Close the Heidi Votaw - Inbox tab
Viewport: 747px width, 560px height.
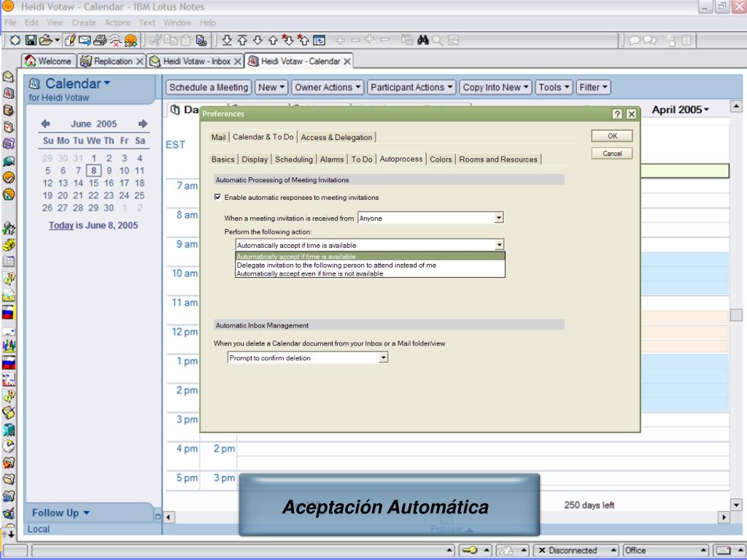click(x=237, y=61)
